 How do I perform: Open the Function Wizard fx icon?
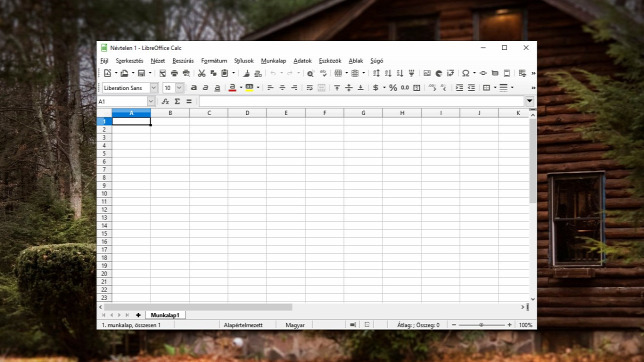pyautogui.click(x=166, y=101)
